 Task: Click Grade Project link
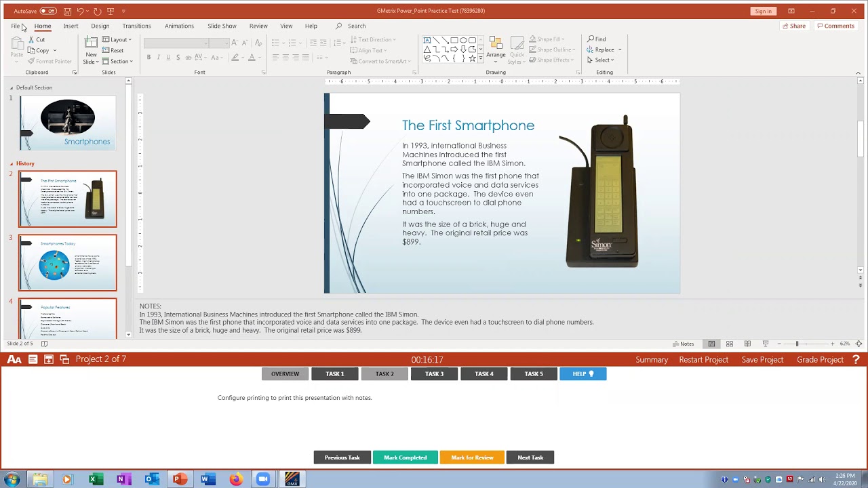tap(820, 360)
